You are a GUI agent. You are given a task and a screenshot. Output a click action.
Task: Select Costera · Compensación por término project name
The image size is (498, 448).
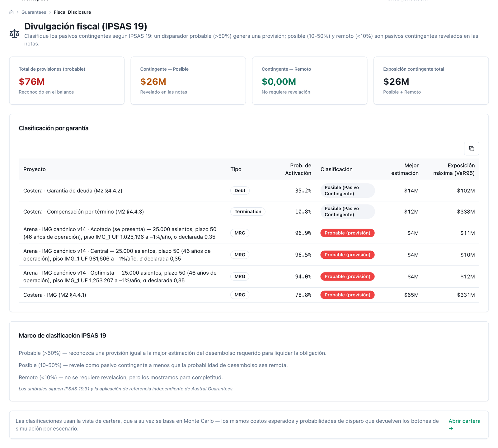coord(83,212)
